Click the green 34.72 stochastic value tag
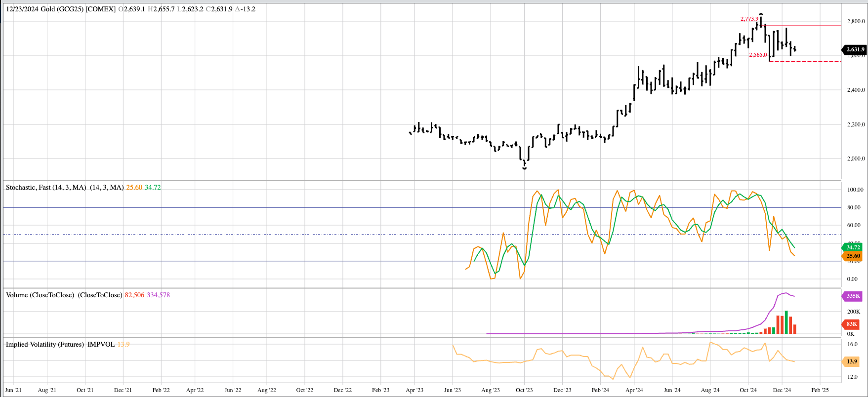The image size is (868, 397). pyautogui.click(x=853, y=247)
